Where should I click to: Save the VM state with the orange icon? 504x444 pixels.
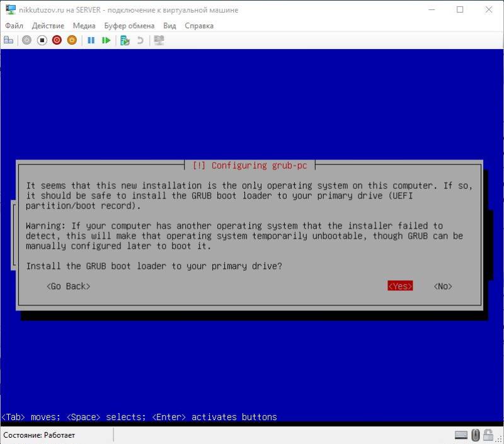pyautogui.click(x=72, y=40)
